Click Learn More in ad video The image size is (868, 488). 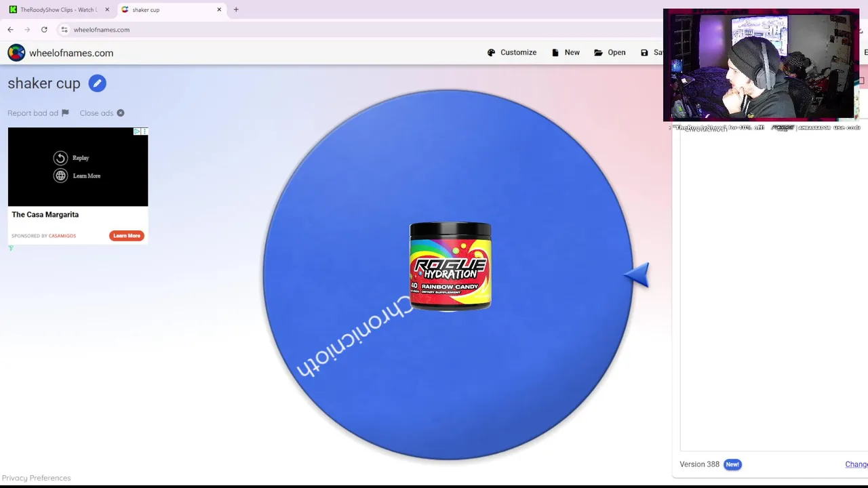click(77, 176)
